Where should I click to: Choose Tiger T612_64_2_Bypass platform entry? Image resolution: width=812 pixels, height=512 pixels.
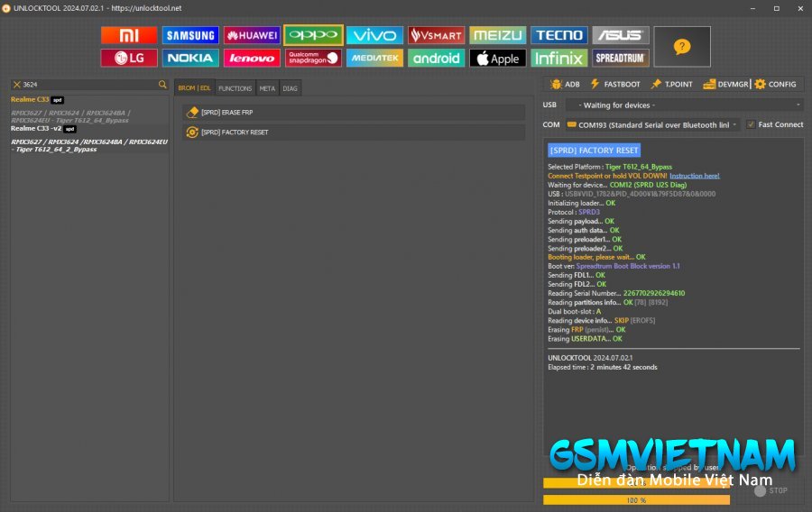tap(89, 145)
